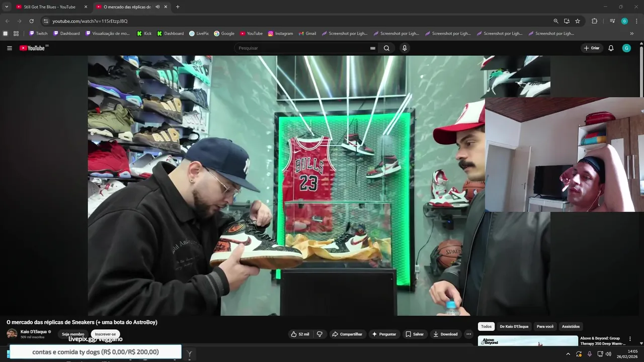This screenshot has width=644, height=362.
Task: Select the Todos filter chip
Action: pos(486,326)
